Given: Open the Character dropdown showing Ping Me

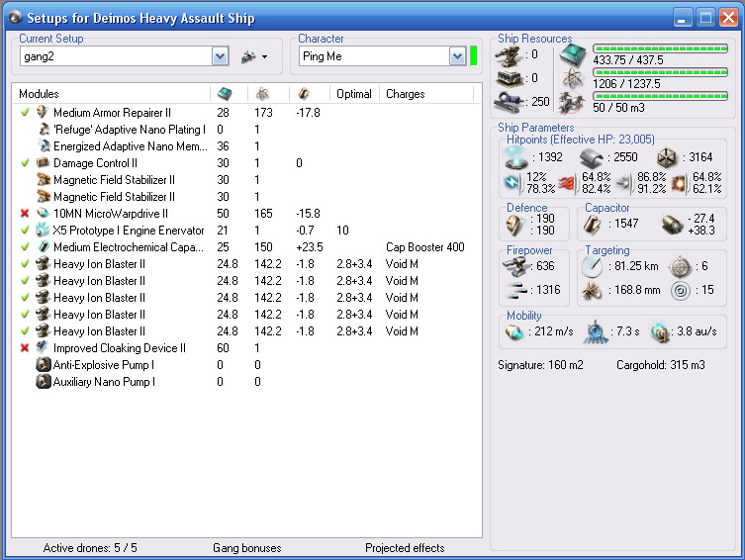Looking at the screenshot, I should point(457,57).
